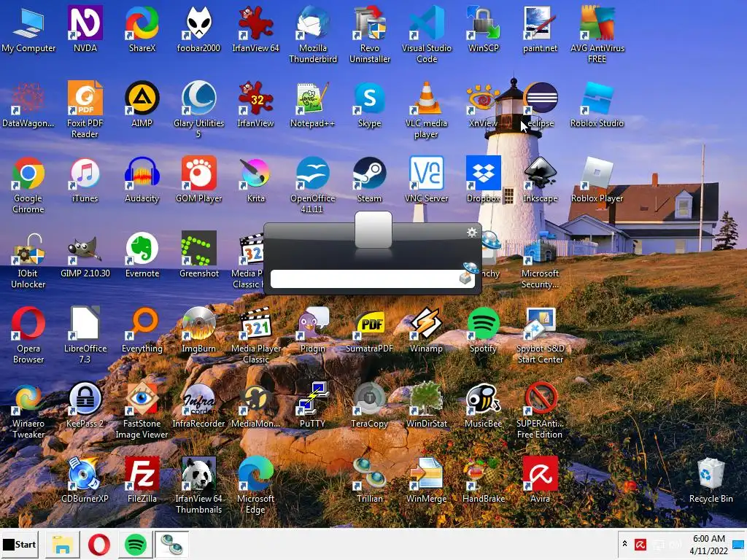The width and height of the screenshot is (747, 560).
Task: Select the Recycle Bin
Action: [711, 480]
